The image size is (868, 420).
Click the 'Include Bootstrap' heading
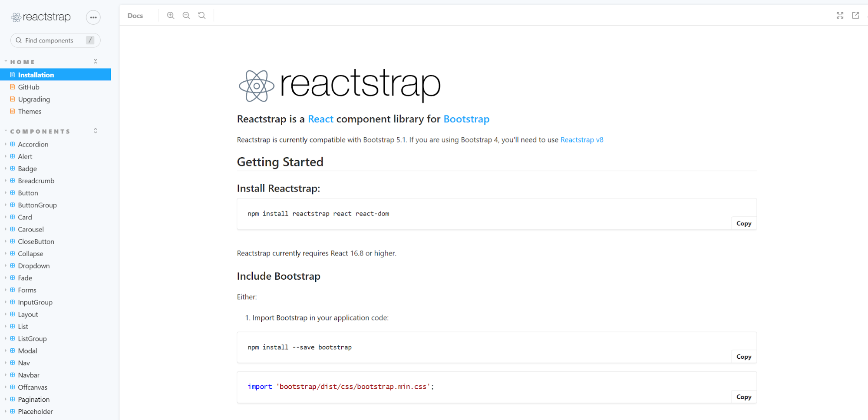coord(279,276)
